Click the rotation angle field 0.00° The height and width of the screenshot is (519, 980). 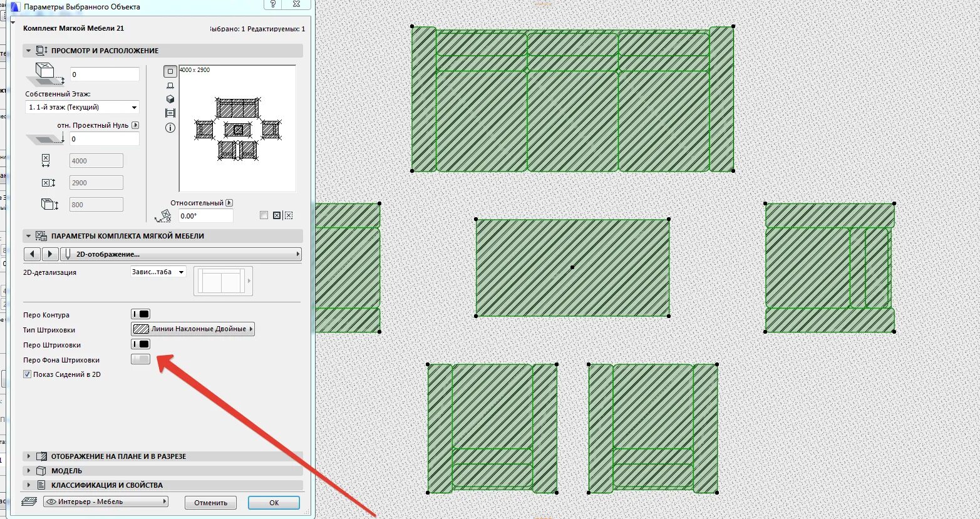(x=205, y=216)
